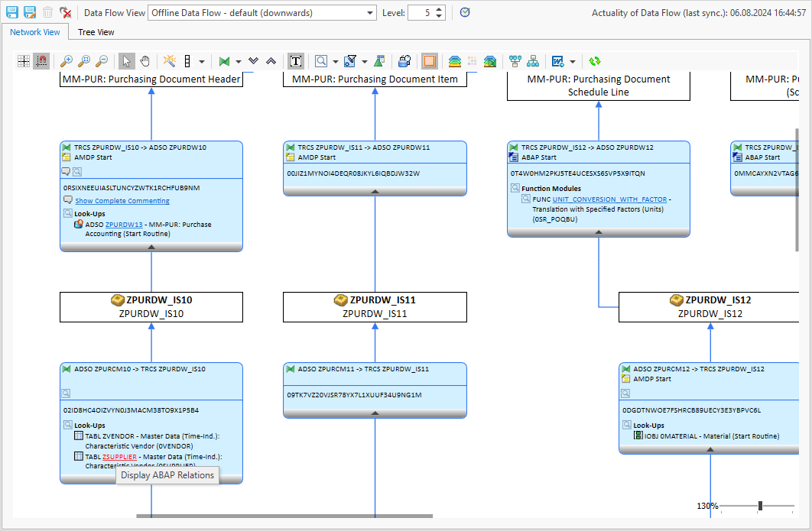
Task: Click the zoom in magnifier icon
Action: coord(67,61)
